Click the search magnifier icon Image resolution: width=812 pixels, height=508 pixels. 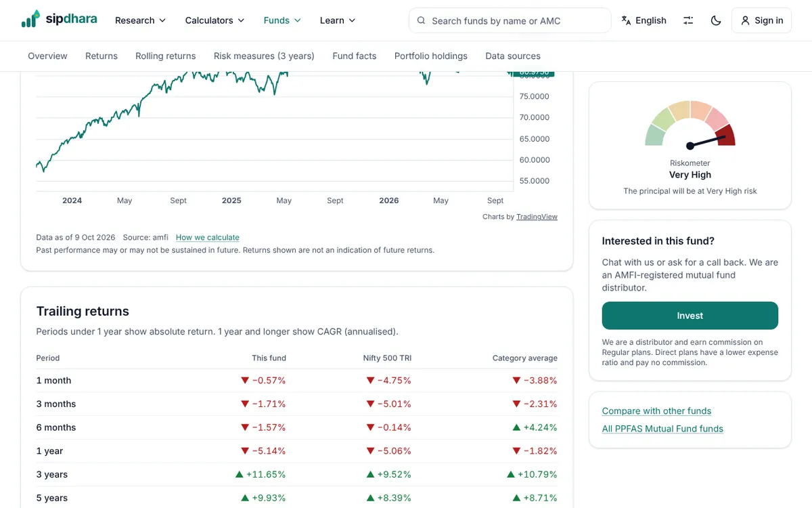(422, 20)
